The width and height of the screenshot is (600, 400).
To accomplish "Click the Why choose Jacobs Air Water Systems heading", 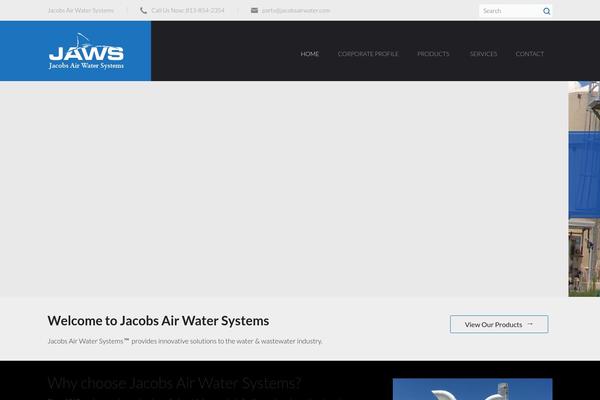I will (174, 383).
